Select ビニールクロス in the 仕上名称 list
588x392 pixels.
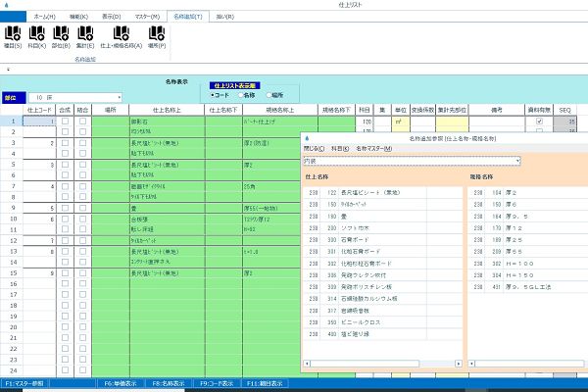click(382, 322)
